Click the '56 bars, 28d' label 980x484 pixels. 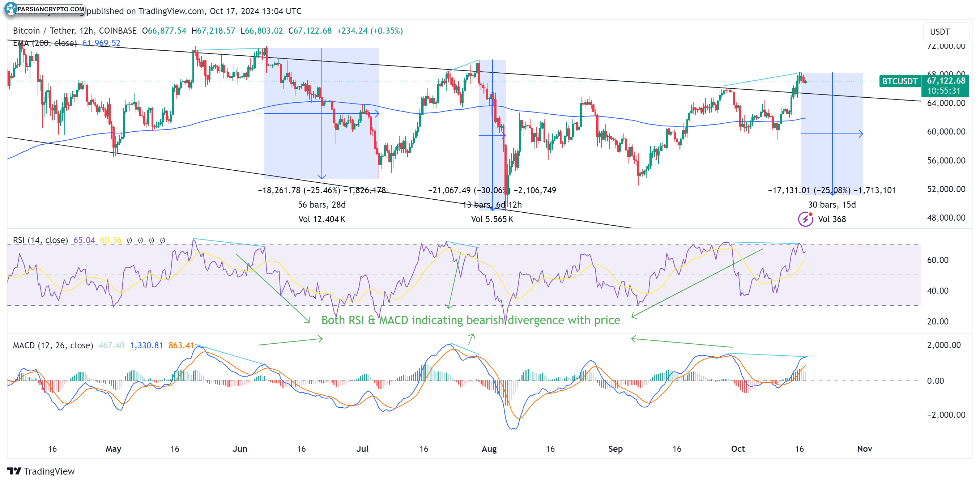click(x=322, y=205)
